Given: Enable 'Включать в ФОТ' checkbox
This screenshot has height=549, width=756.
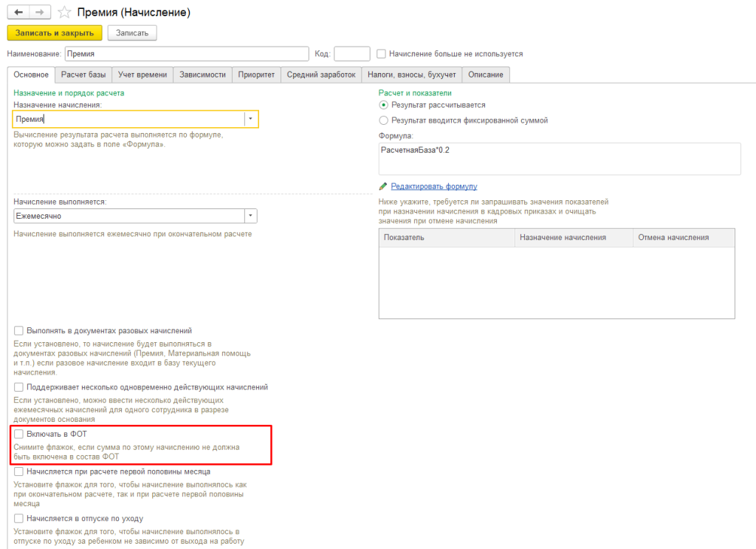Looking at the screenshot, I should pyautogui.click(x=19, y=434).
